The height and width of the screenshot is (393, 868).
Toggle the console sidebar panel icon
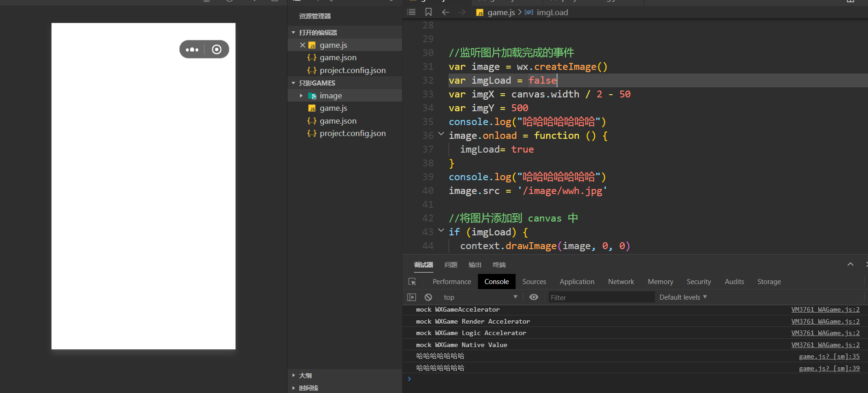point(412,297)
